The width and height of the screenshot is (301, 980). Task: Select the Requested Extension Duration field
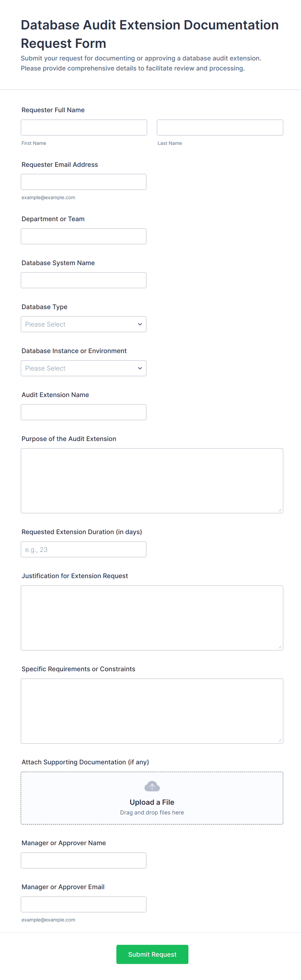click(84, 549)
